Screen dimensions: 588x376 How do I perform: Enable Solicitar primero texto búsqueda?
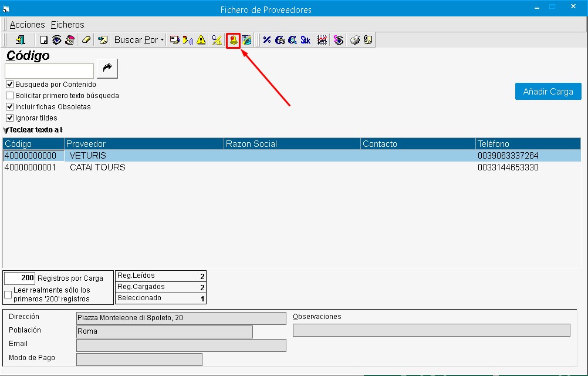point(9,96)
